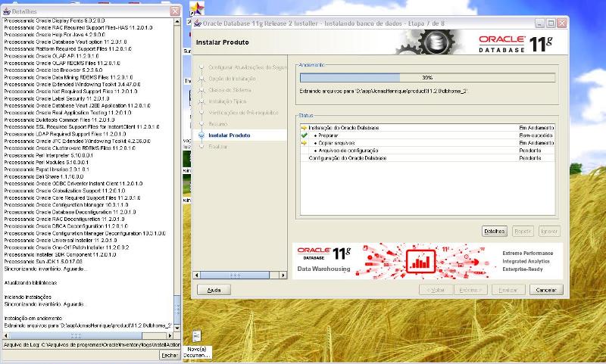Click the Arquivo de Log path in Detalhes

pos(92,344)
